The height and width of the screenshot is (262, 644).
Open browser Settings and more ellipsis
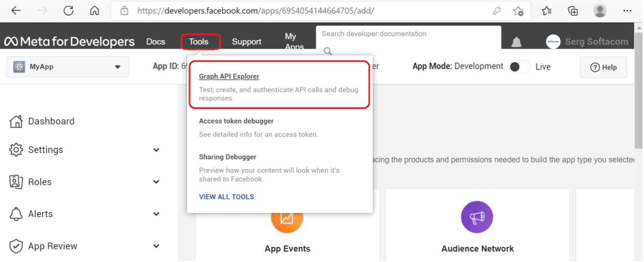[x=627, y=11]
